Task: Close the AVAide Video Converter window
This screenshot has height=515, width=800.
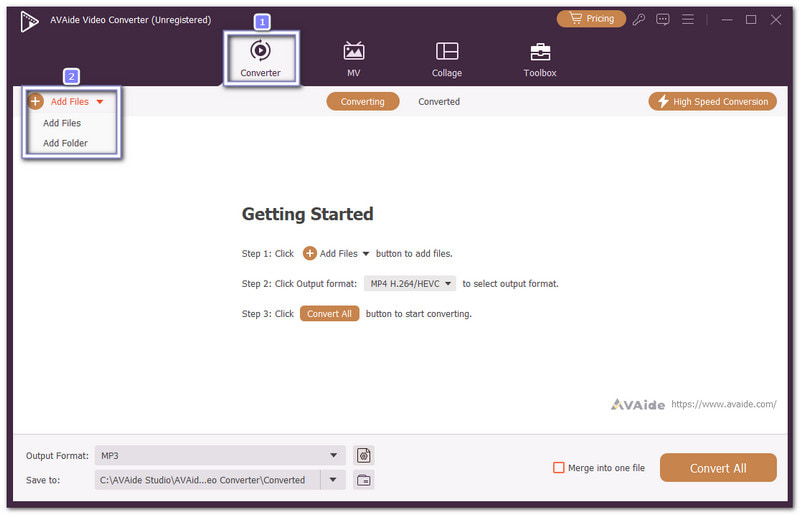Action: pos(776,19)
